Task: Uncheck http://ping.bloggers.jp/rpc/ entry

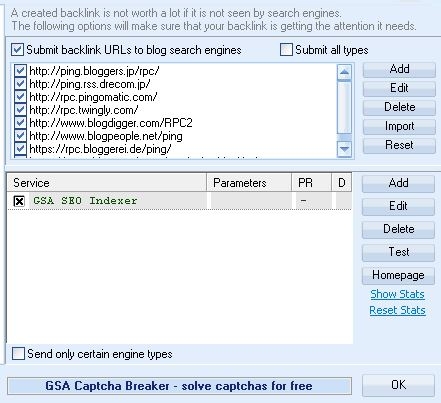Action: tap(20, 71)
